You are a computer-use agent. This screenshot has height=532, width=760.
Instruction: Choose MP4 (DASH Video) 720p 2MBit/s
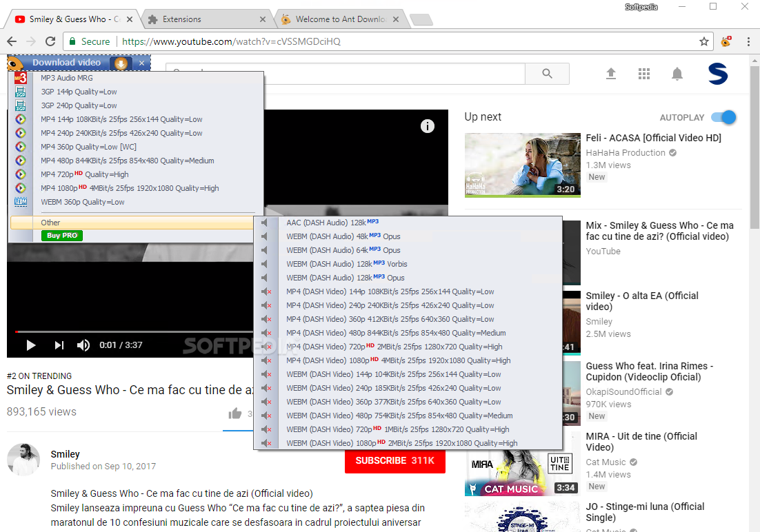(394, 347)
